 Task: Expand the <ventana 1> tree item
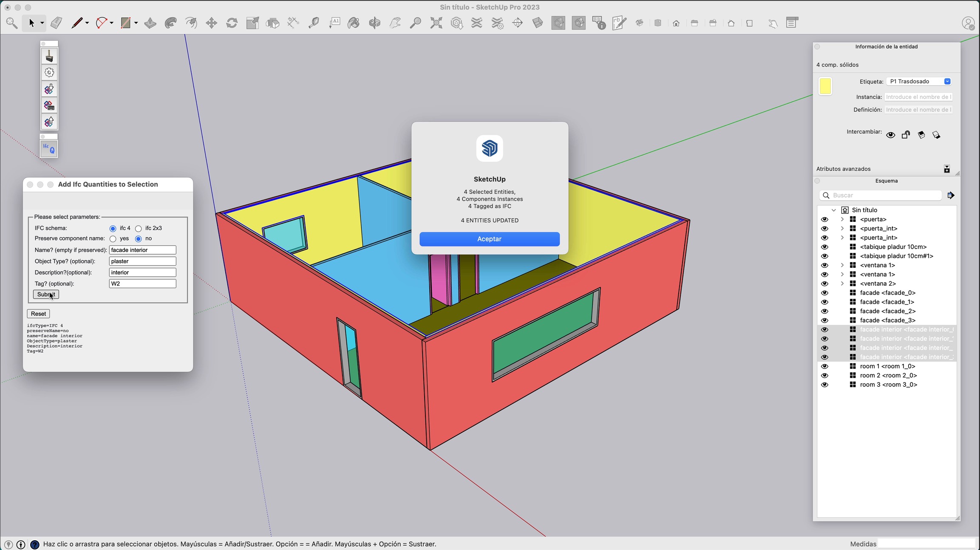[842, 265]
